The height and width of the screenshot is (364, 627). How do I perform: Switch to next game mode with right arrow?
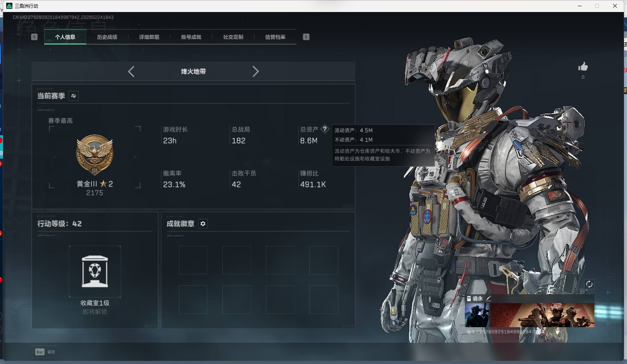point(255,71)
